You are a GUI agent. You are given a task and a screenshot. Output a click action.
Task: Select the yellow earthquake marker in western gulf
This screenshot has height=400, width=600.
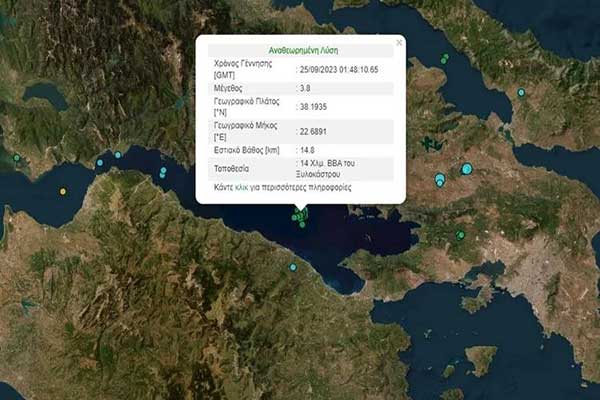63,191
